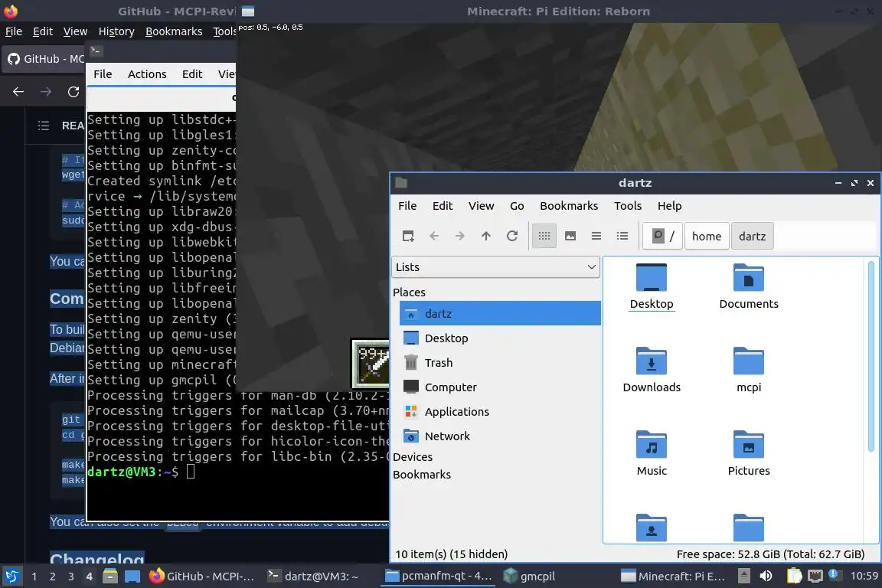Expand the Bookmarks section in sidebar
This screenshot has width=882, height=588.
[x=421, y=475]
